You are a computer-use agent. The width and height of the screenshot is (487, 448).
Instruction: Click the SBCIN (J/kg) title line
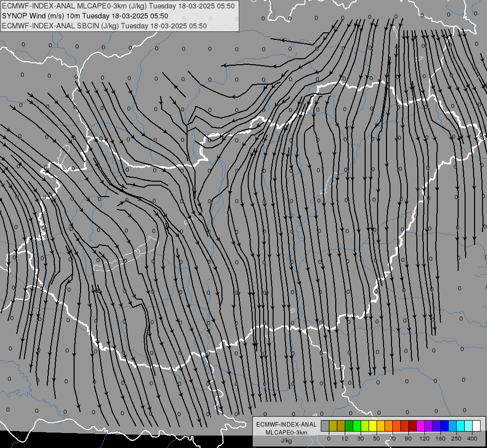click(x=104, y=26)
